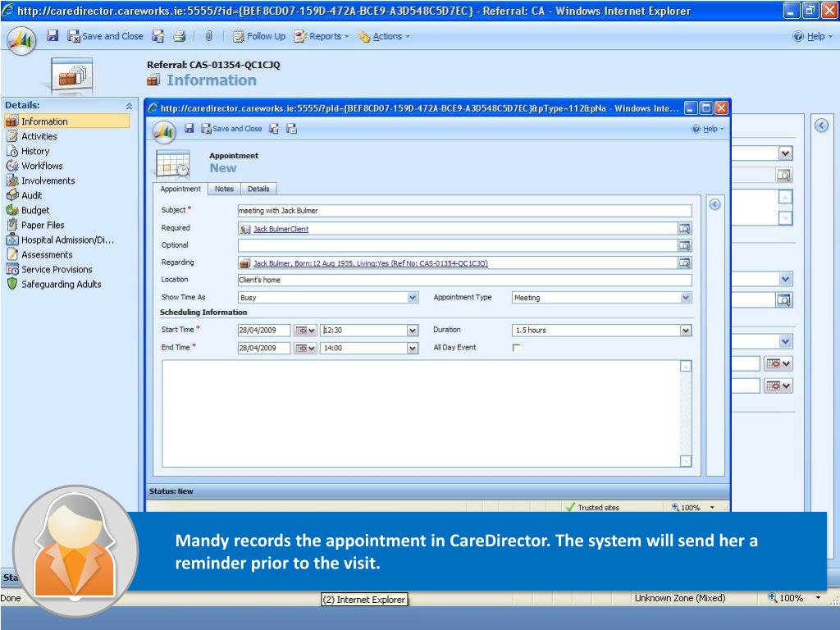Click the description area scroll-down arrow
The height and width of the screenshot is (630, 840).
click(686, 461)
